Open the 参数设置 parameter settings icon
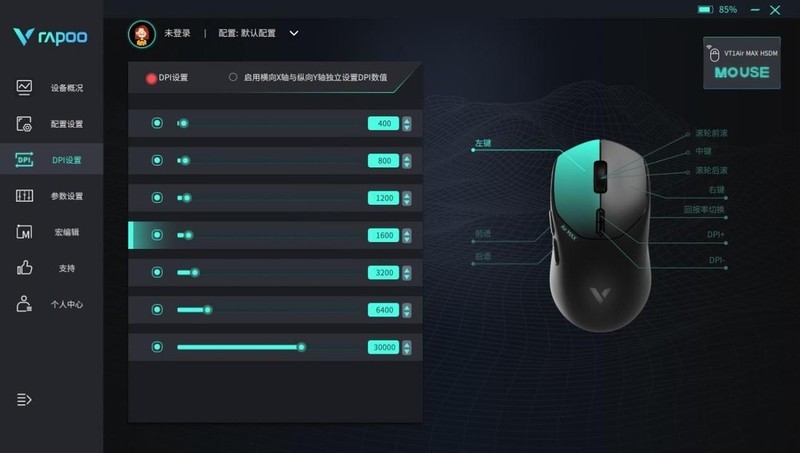Screen dimensions: 800x453 click(24, 196)
